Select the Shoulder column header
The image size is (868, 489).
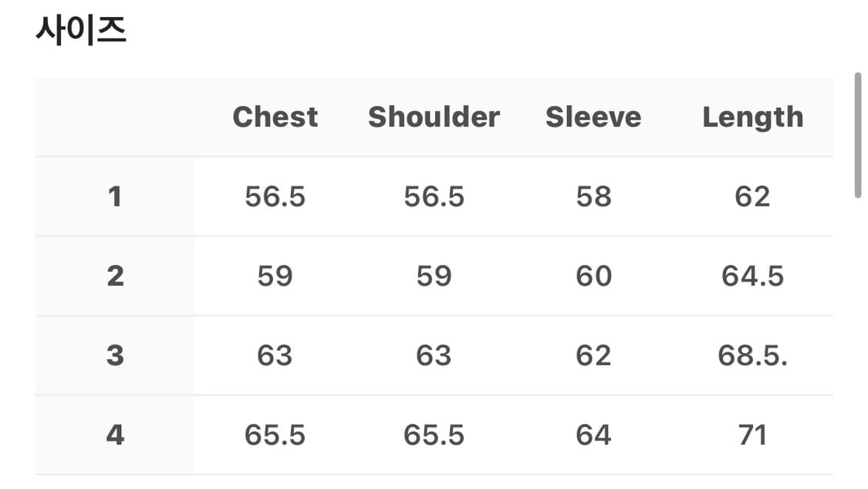(434, 117)
